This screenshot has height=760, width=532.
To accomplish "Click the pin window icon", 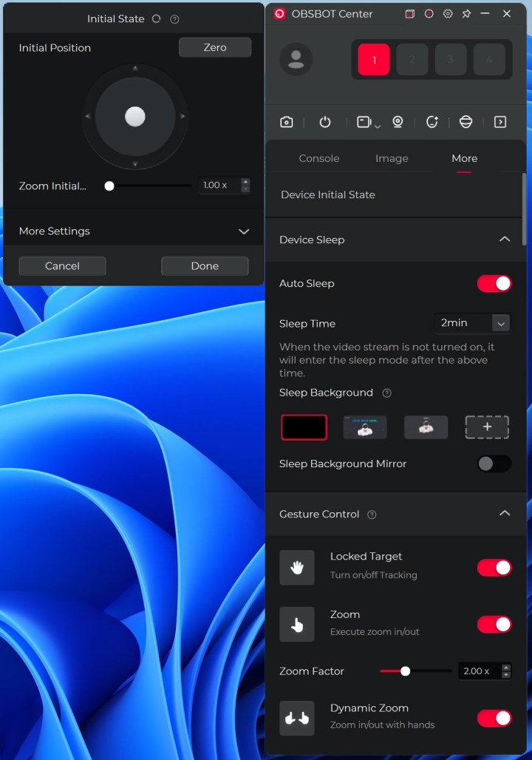I will click(x=466, y=14).
